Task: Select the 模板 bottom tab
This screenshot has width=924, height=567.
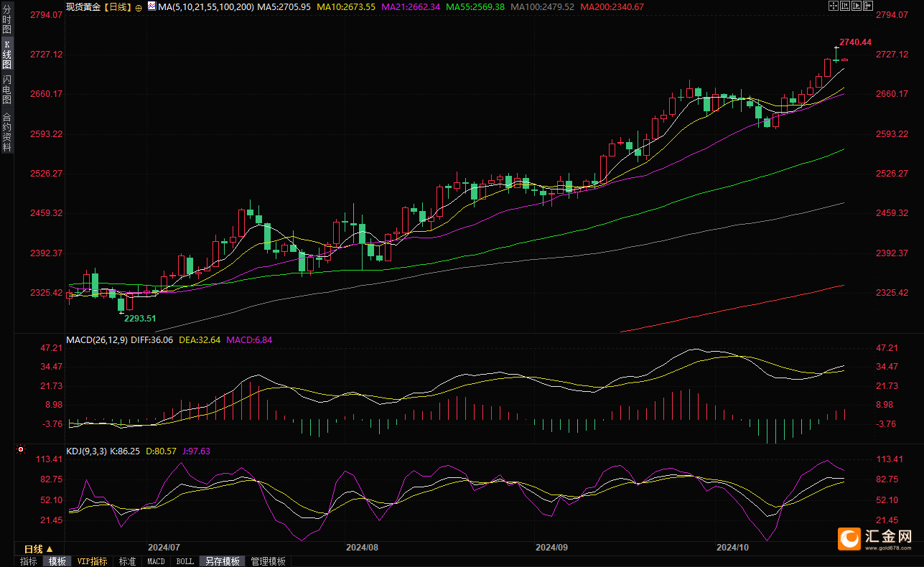Action: (57, 561)
